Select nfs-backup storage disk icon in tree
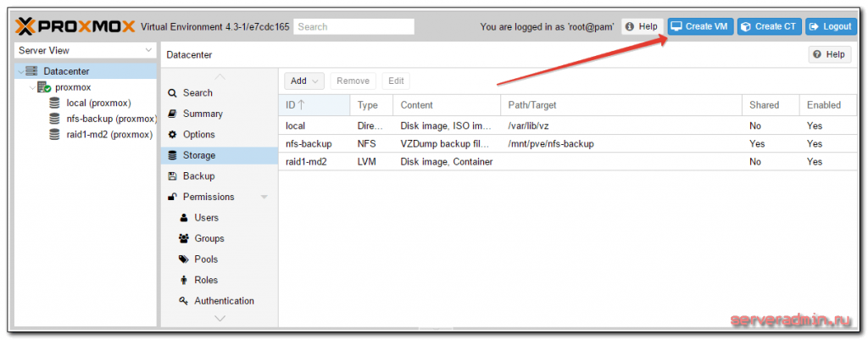 tap(55, 119)
